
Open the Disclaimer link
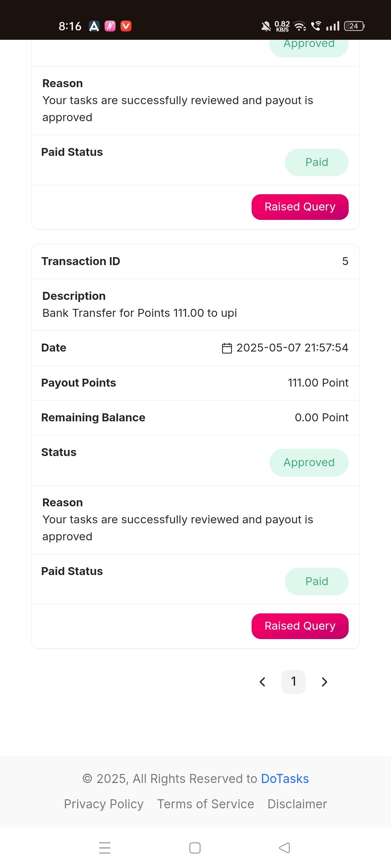297,804
